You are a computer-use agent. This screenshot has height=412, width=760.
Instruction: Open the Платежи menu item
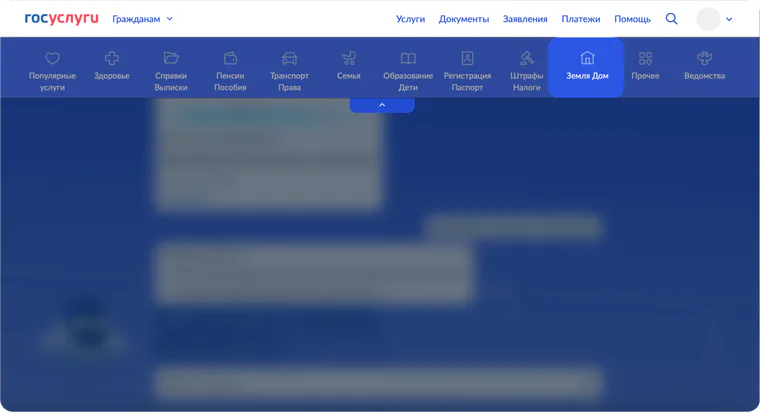pos(581,19)
